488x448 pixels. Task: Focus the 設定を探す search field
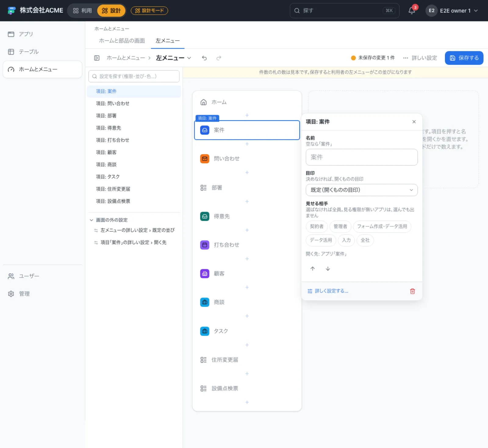tap(134, 76)
